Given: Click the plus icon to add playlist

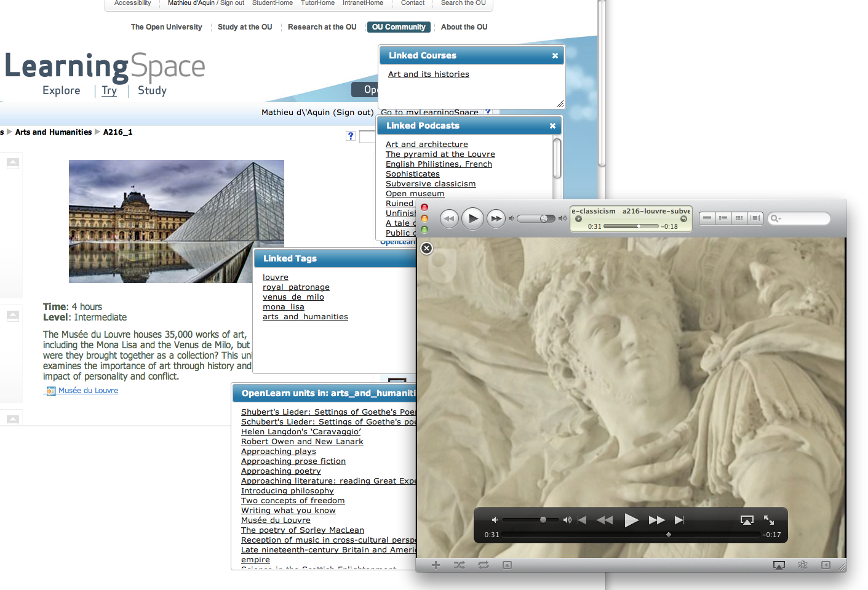Looking at the screenshot, I should click(436, 565).
